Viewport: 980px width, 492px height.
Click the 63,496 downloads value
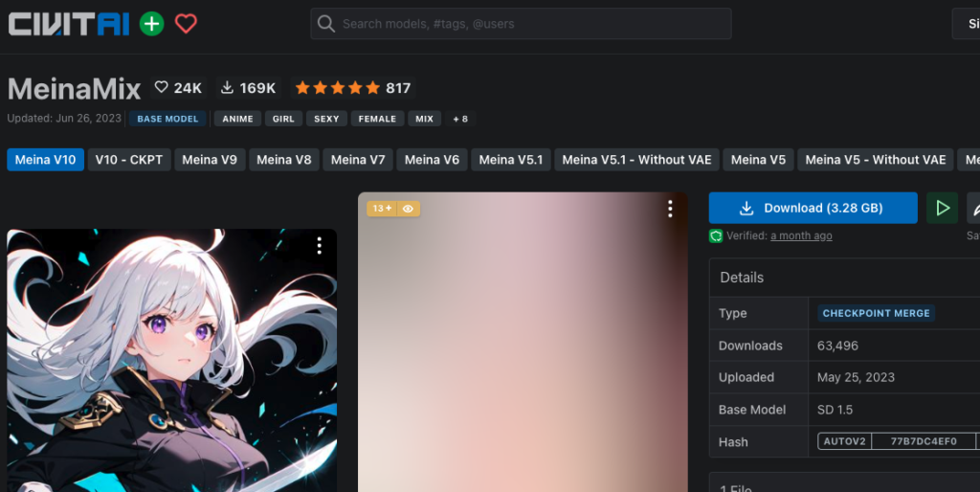point(837,346)
